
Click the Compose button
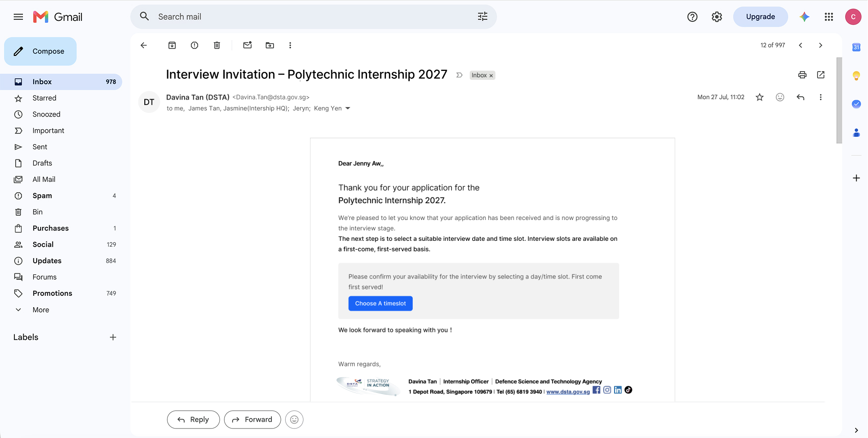pyautogui.click(x=40, y=51)
